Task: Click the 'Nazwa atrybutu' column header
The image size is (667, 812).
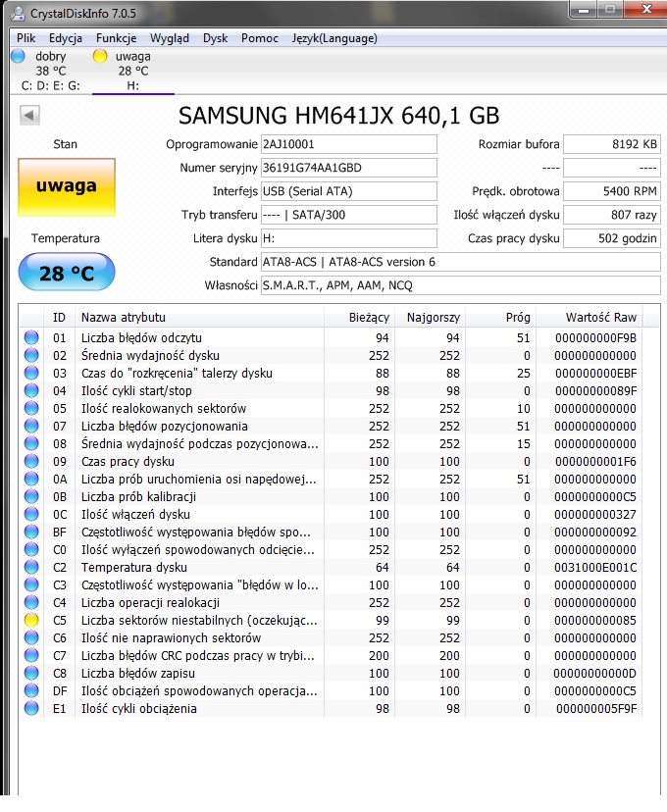Action: (x=199, y=317)
